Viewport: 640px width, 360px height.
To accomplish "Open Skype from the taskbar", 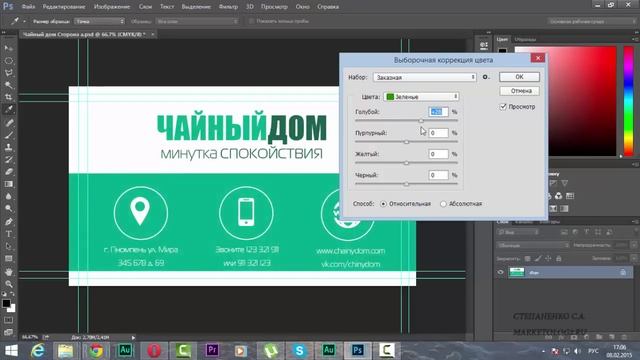I will click(x=299, y=350).
